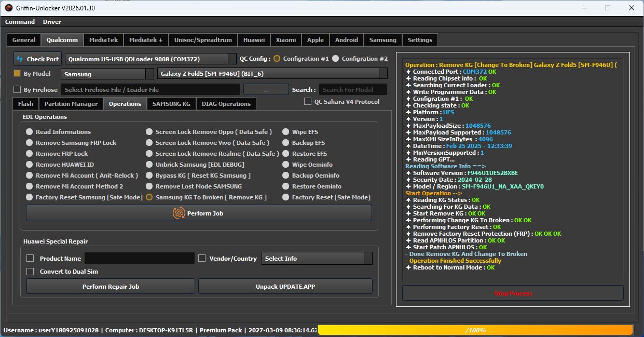Select Screen Lock Remove Oppo option
This screenshot has height=337, width=644.
(149, 132)
